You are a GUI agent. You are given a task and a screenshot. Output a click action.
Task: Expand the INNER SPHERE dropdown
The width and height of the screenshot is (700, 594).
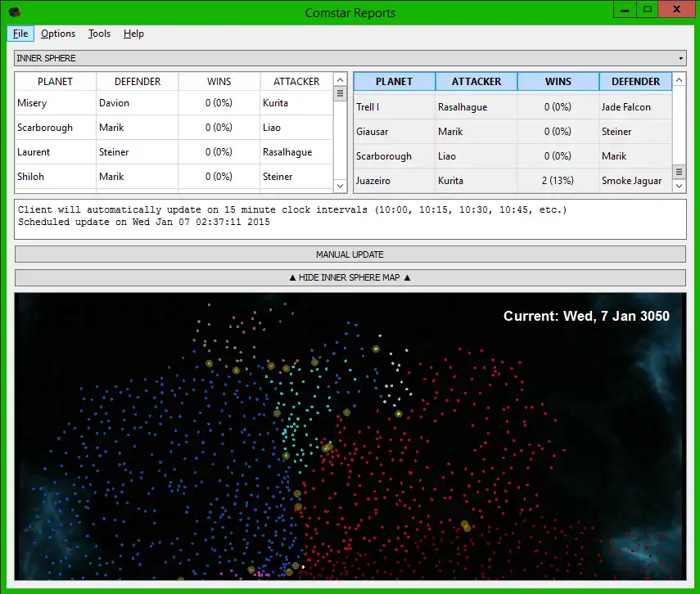[x=350, y=58]
